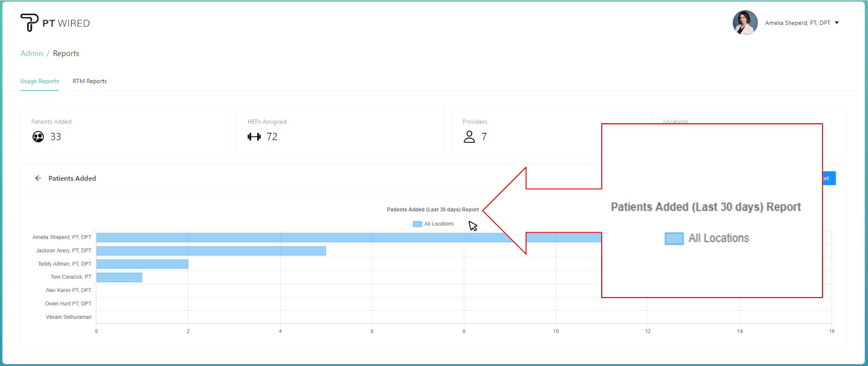The height and width of the screenshot is (366, 868).
Task: Toggle the All Locations legend label
Action: [x=439, y=224]
